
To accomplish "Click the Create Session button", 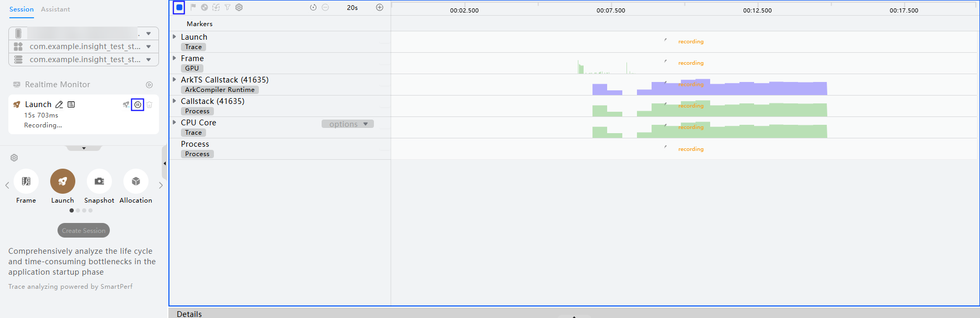I will click(84, 230).
